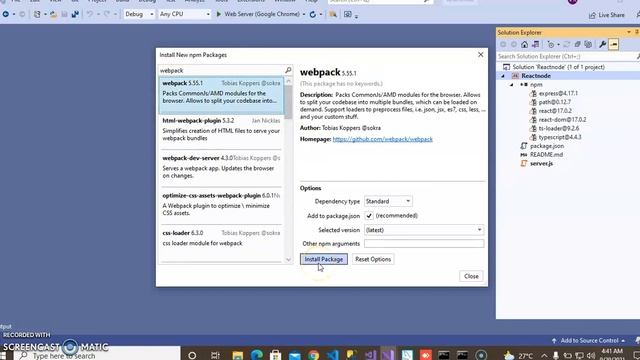
Task: Click the Redo toolbar icon
Action: tap(107, 14)
